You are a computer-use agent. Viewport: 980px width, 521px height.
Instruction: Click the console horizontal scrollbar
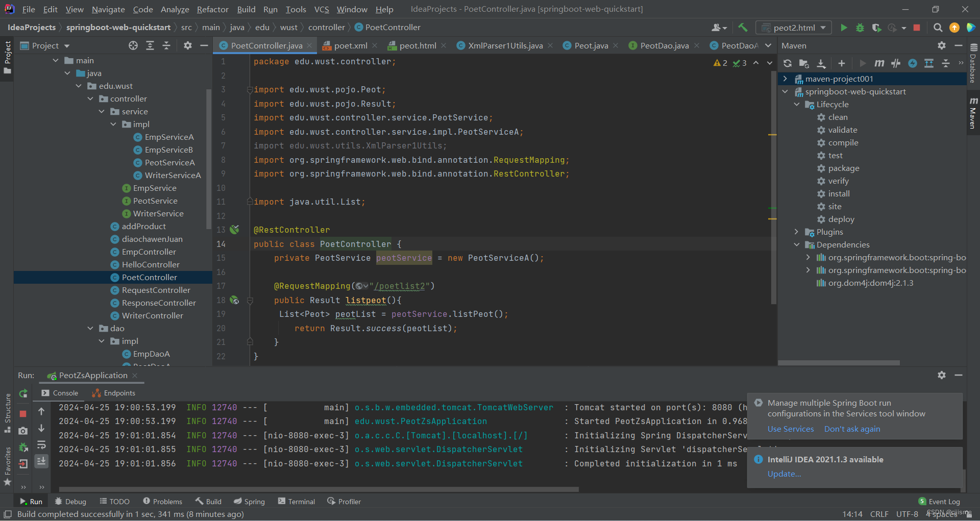[318, 489]
